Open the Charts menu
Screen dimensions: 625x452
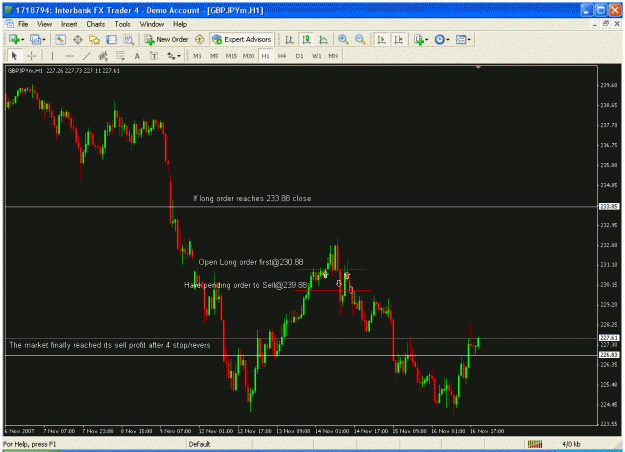click(x=96, y=24)
